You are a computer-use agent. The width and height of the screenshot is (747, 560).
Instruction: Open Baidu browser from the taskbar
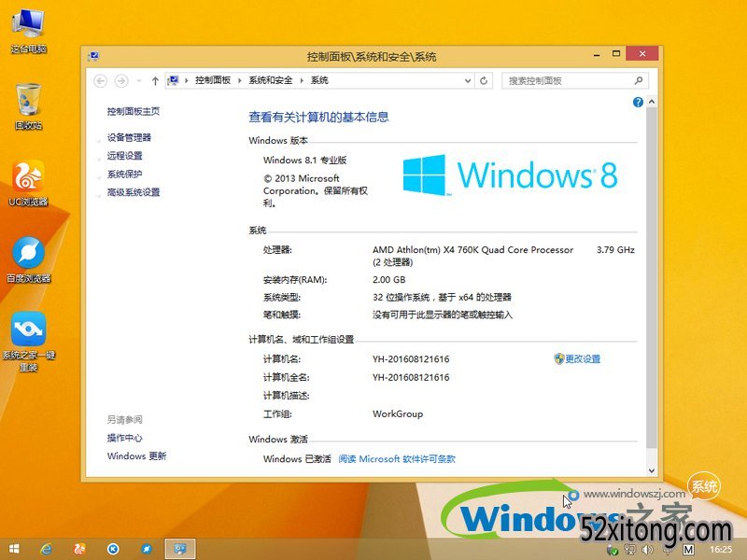147,549
